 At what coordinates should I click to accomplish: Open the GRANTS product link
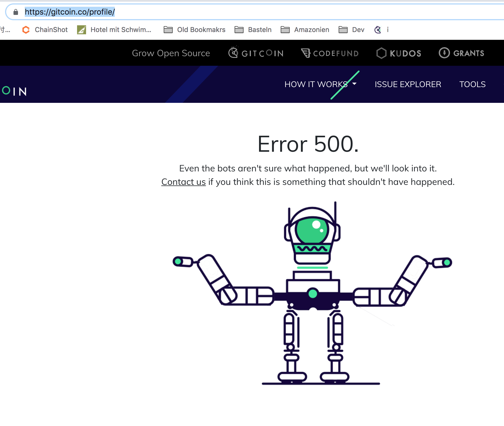(462, 53)
